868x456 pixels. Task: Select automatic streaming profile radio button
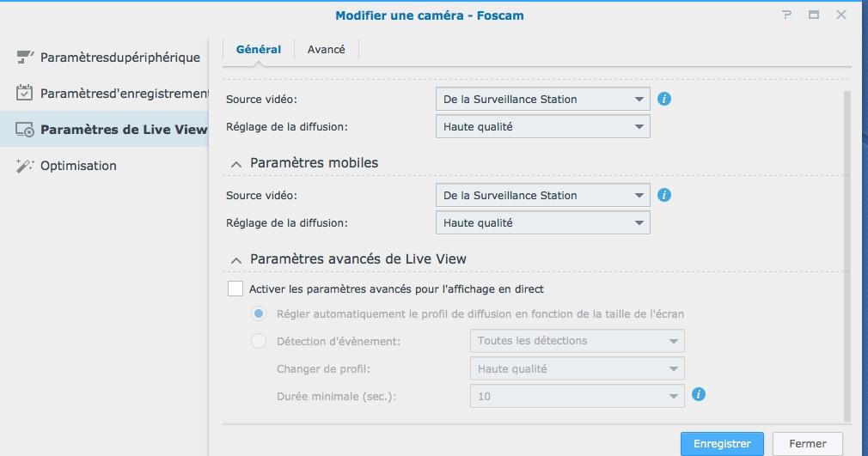259,313
